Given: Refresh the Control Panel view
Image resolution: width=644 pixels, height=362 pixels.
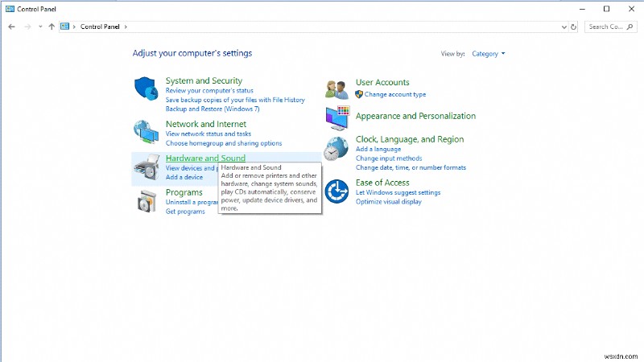Looking at the screenshot, I should [574, 27].
